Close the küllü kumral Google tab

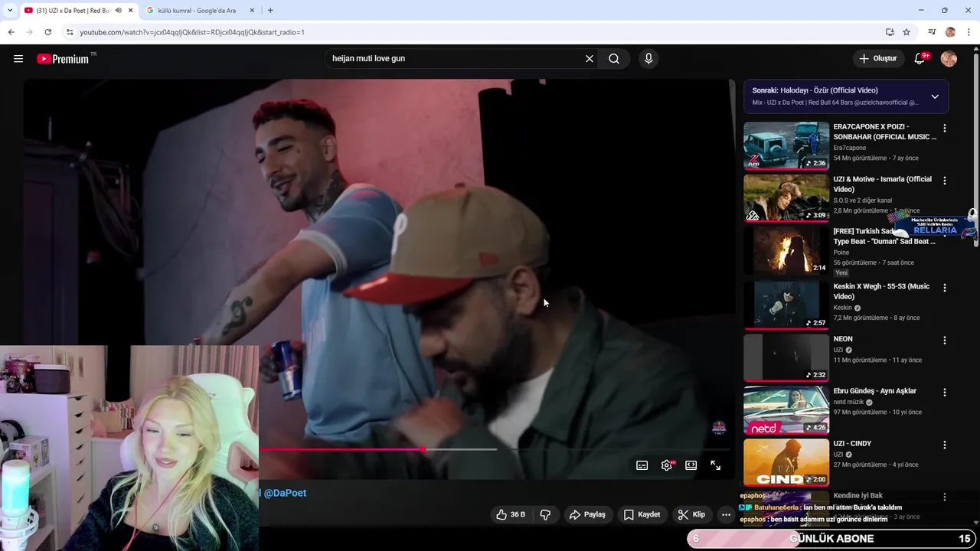[x=250, y=11]
